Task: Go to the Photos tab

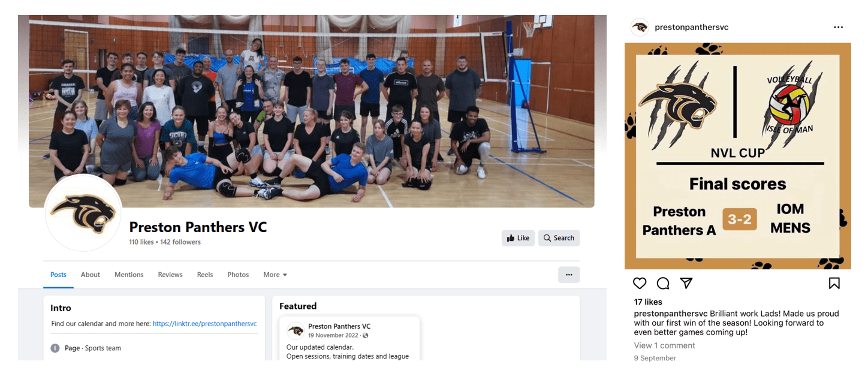Action: pyautogui.click(x=238, y=275)
